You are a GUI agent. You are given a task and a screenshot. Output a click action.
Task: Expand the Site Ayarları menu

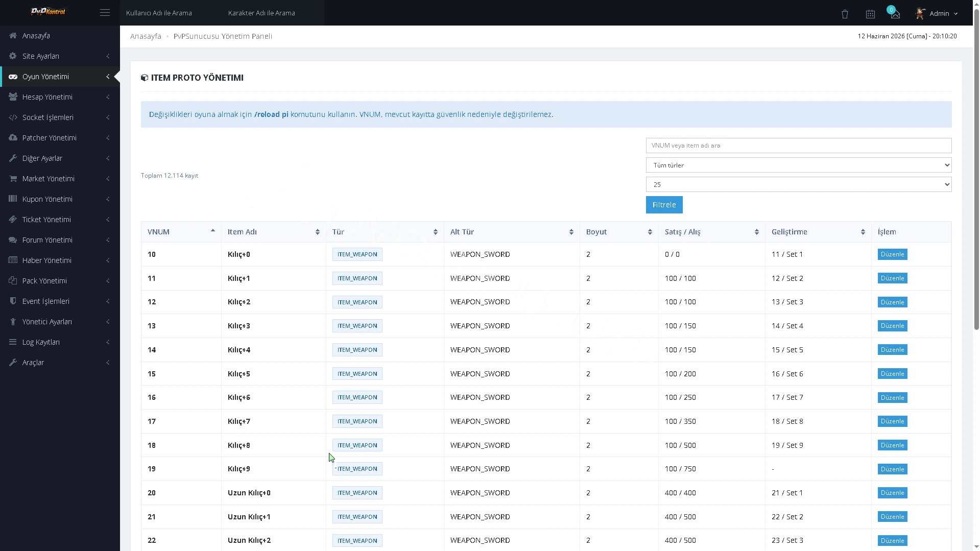(60, 56)
